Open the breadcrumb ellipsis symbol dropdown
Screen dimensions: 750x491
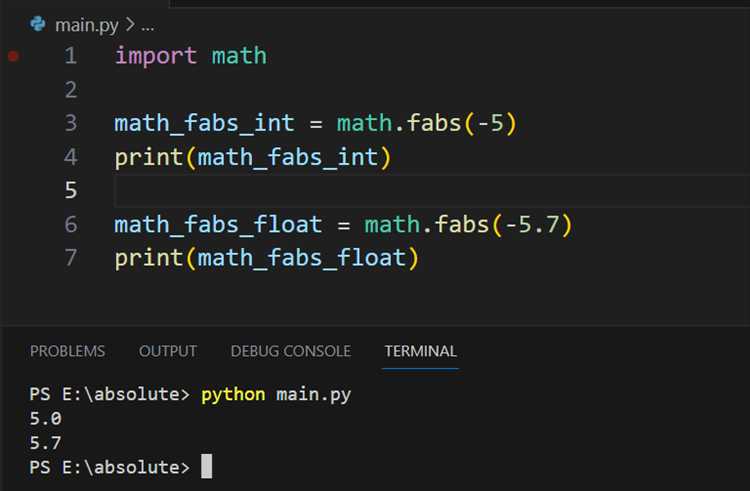(x=146, y=24)
